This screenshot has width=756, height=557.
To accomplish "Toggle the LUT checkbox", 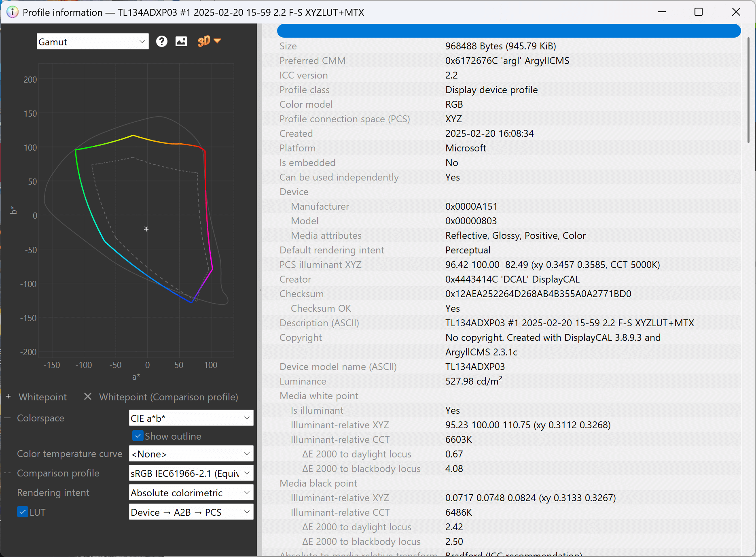I will [23, 512].
